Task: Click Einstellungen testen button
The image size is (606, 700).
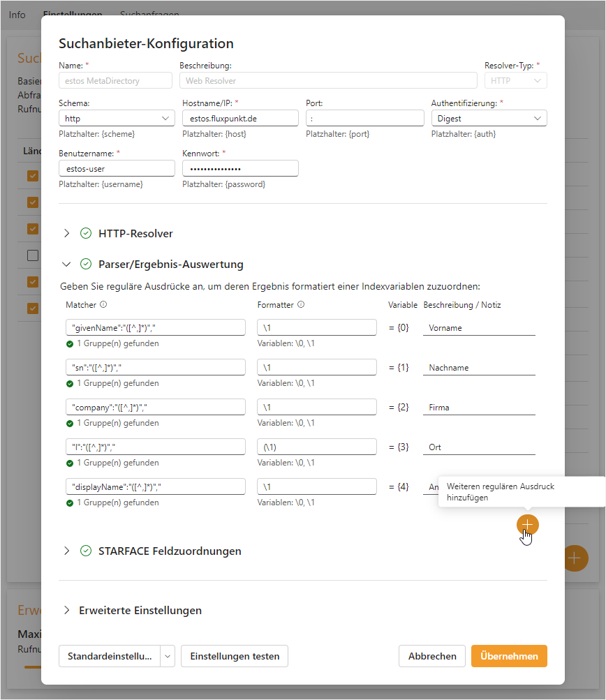Action: tap(235, 656)
